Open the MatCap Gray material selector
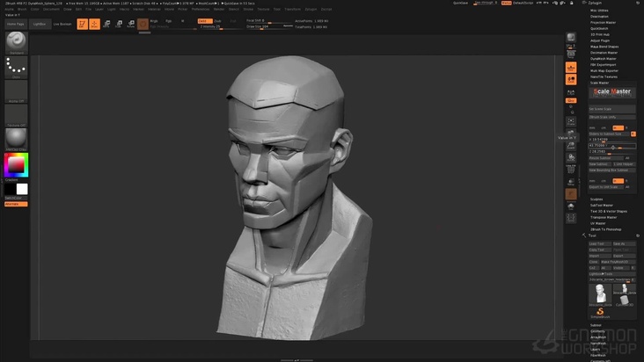Screen dimensions: 644x362 coord(16,140)
